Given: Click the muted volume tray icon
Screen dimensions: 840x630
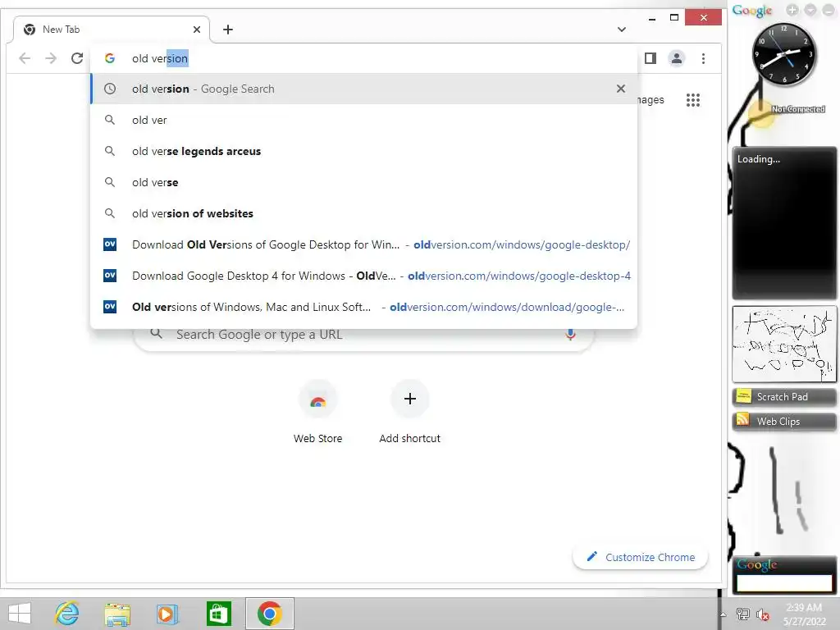Looking at the screenshot, I should coord(763,614).
